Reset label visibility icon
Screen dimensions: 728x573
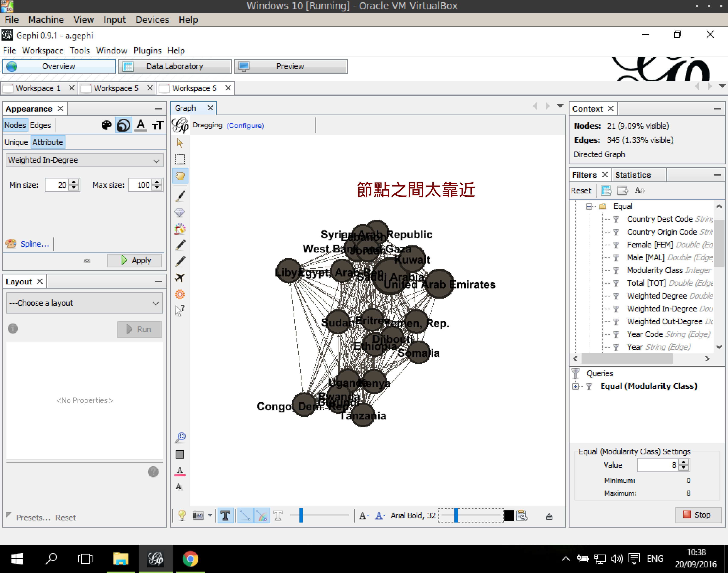click(x=179, y=487)
